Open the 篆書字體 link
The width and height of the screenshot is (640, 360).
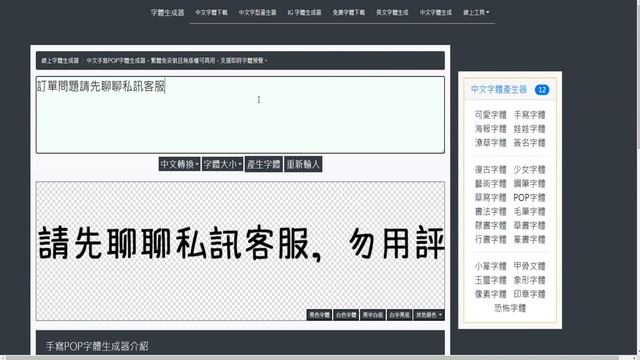(529, 239)
